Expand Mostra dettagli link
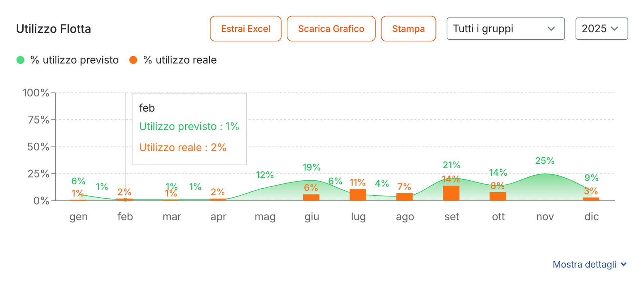Viewport: 644px width, 287px height. pos(584,264)
